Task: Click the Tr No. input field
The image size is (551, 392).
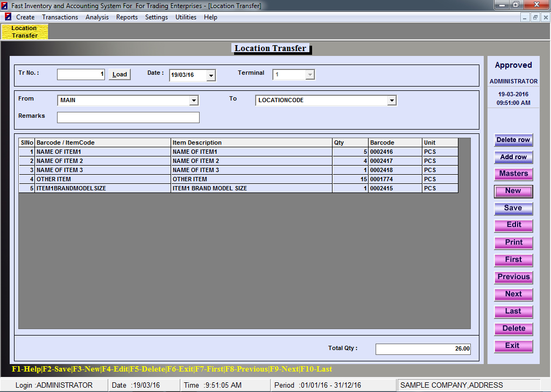Action: point(81,75)
